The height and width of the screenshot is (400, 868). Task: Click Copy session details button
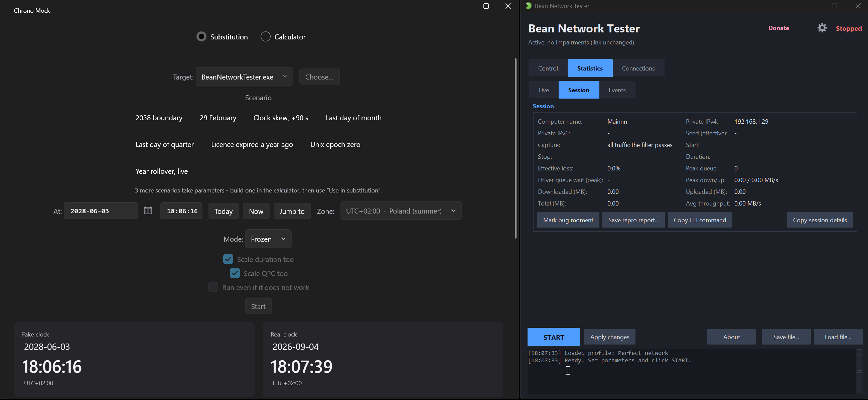820,220
